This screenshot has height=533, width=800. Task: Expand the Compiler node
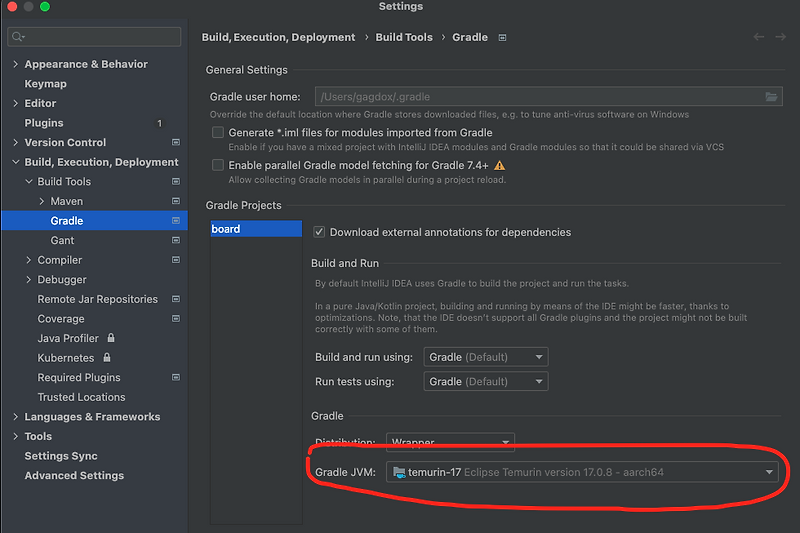point(29,260)
